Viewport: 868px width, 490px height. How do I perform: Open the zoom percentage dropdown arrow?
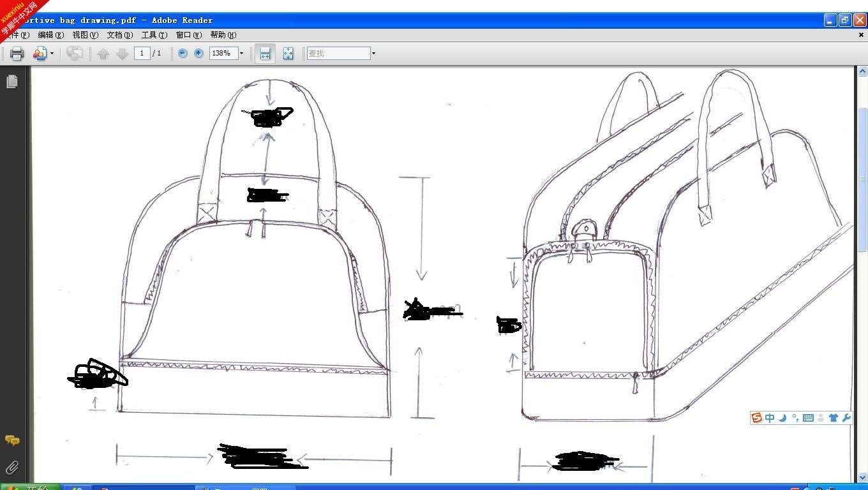pos(241,54)
